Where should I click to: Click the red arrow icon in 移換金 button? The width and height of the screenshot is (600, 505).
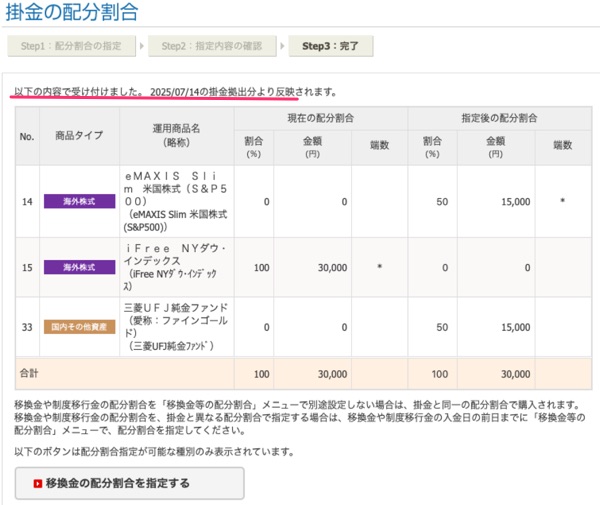pyautogui.click(x=38, y=484)
